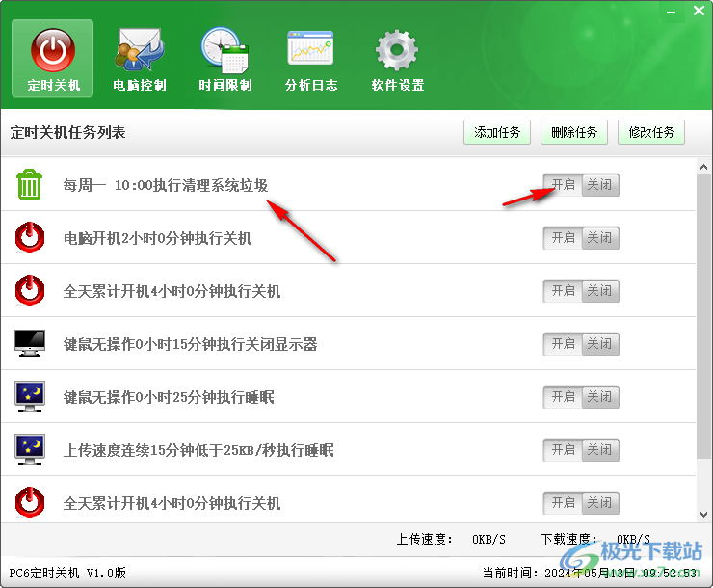Click the 上传速度 0KB/S readout
This screenshot has height=588, width=713.
(451, 540)
